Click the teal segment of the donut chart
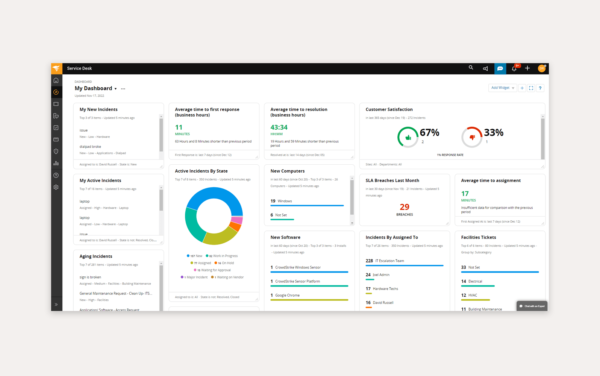 click(192, 224)
